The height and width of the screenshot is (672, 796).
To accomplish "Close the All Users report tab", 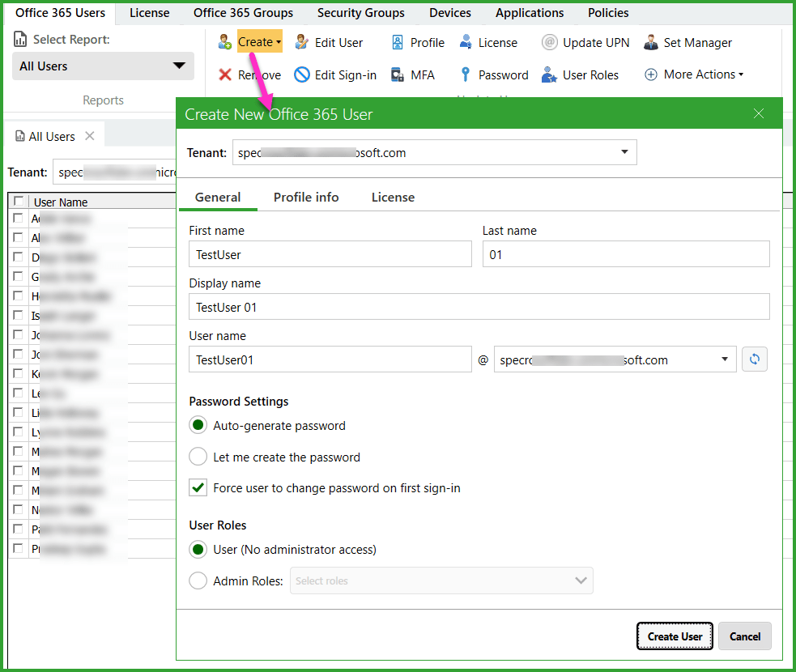I will [x=90, y=136].
